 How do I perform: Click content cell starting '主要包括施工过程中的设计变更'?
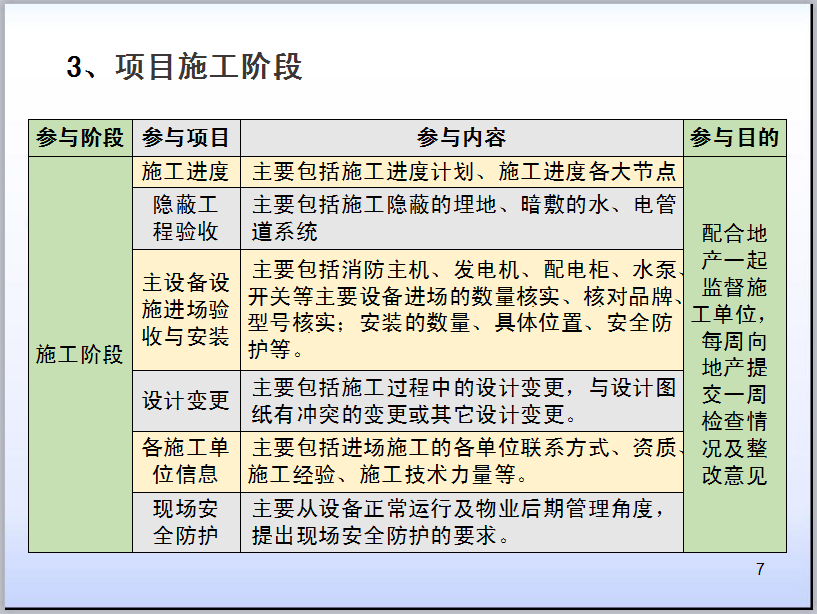[x=462, y=401]
